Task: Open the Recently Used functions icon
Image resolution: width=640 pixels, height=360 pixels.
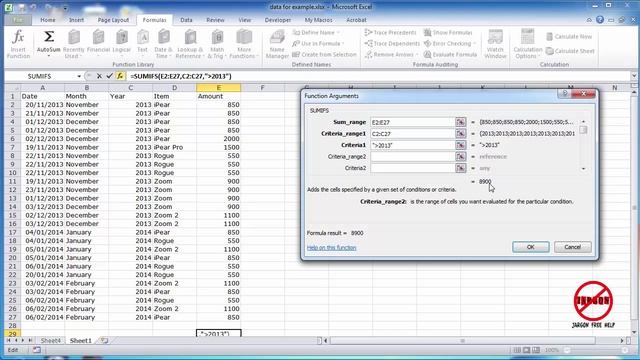Action: click(x=74, y=44)
